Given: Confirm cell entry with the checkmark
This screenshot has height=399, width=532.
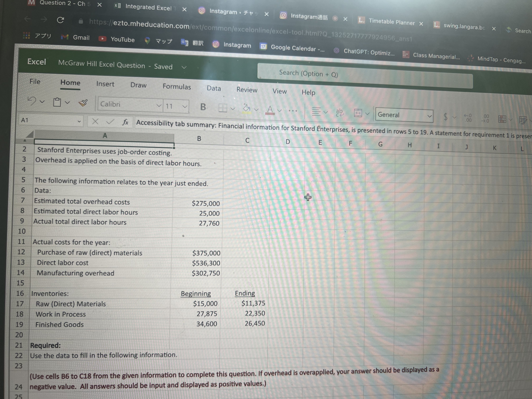Looking at the screenshot, I should [x=110, y=122].
